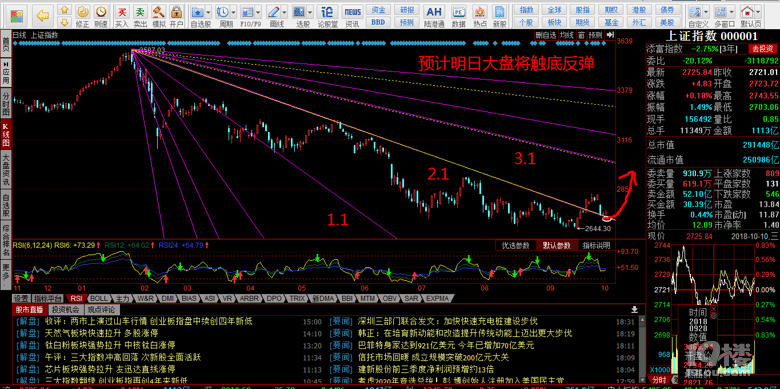Screen dimensions: 780x389
Task: Expand the F10/F9 dropdown arrow
Action: (x=259, y=11)
